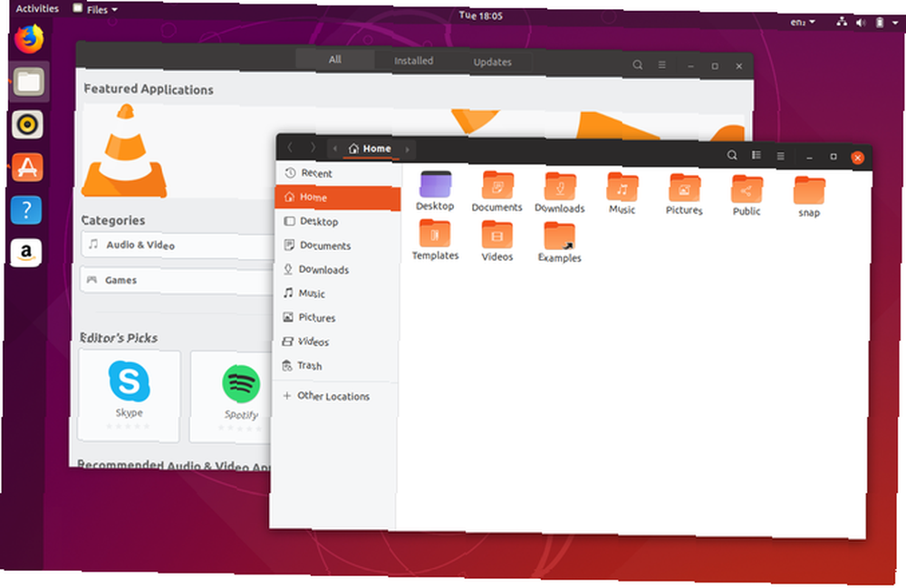Open the Help icon in the dock
Viewport: 906px width, 588px height.
[26, 210]
